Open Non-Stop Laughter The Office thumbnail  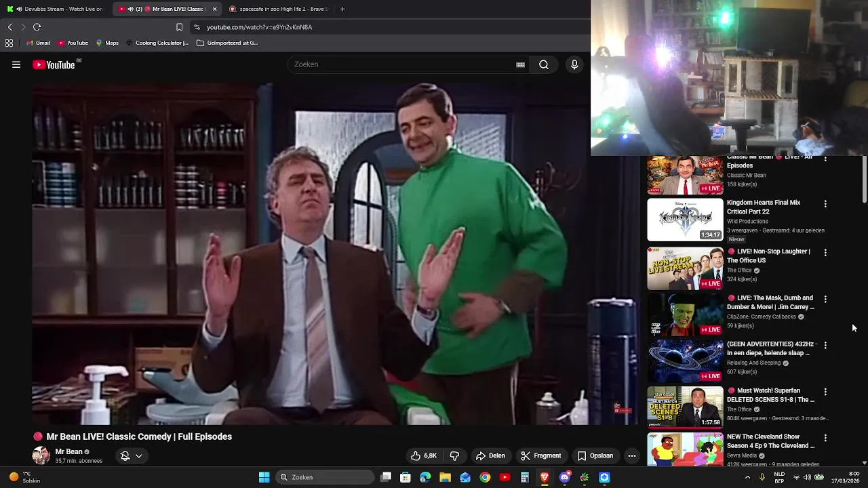[x=685, y=268]
